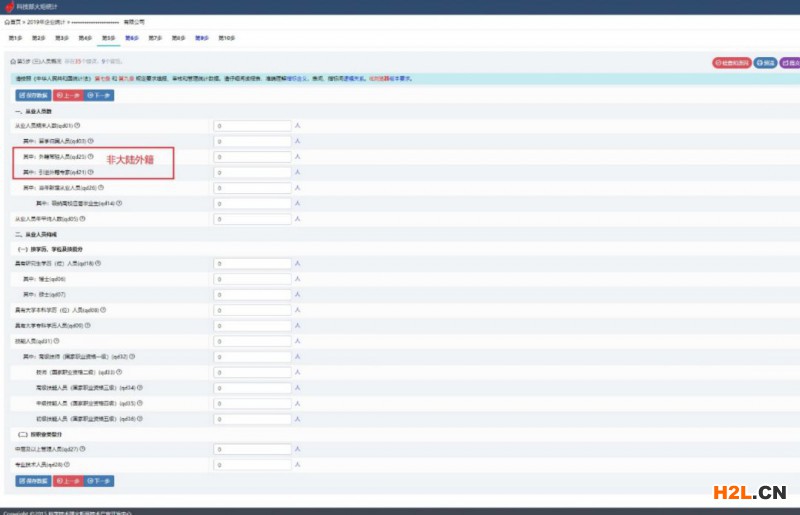The height and width of the screenshot is (515, 800).
Task: Click help icon beside 留学归国人员(qd03)
Action: click(90, 141)
